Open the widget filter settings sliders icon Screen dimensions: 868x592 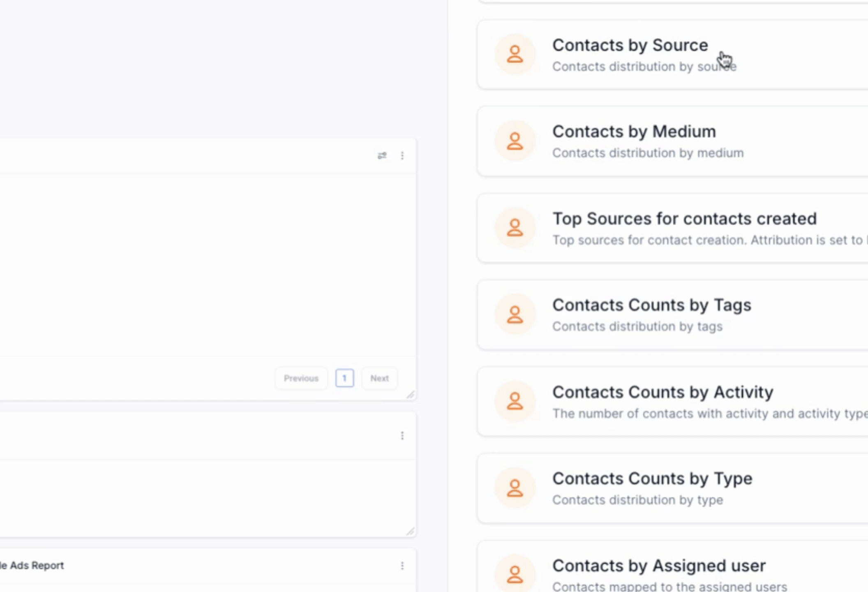(x=382, y=155)
